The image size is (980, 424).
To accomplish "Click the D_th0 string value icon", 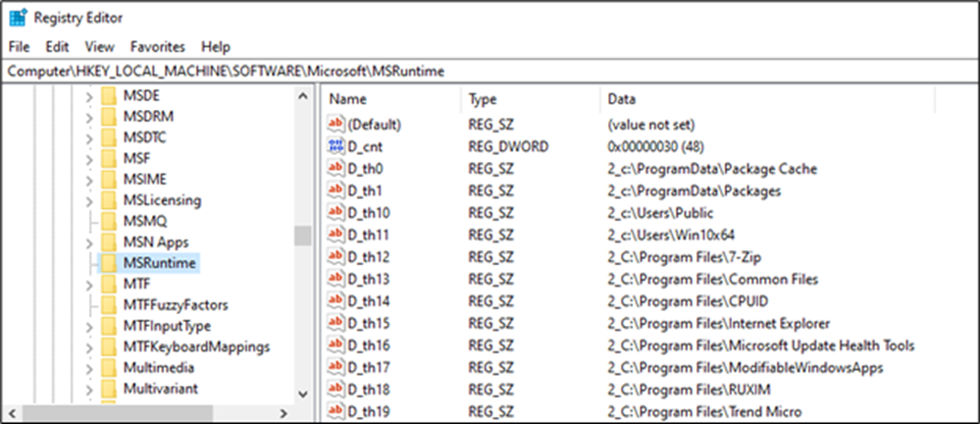I will (336, 168).
